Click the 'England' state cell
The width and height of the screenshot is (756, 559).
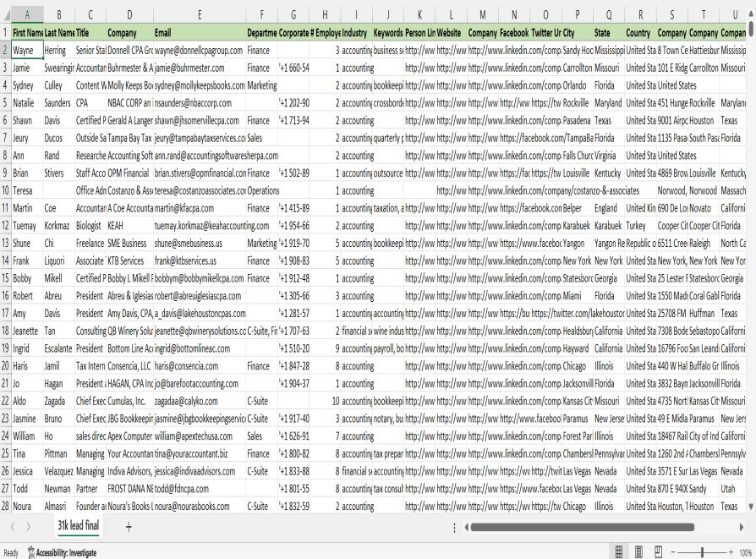(x=609, y=208)
